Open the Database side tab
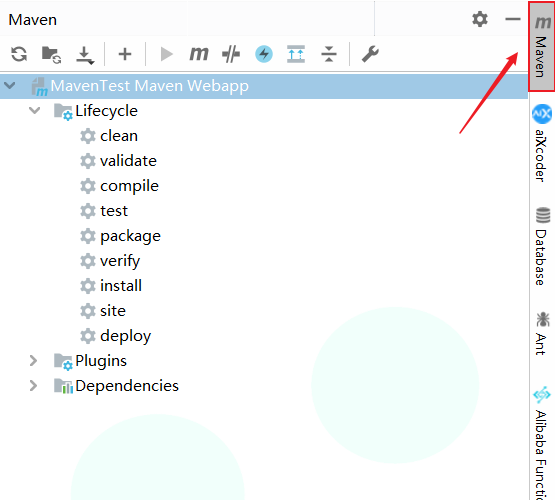 pyautogui.click(x=542, y=247)
